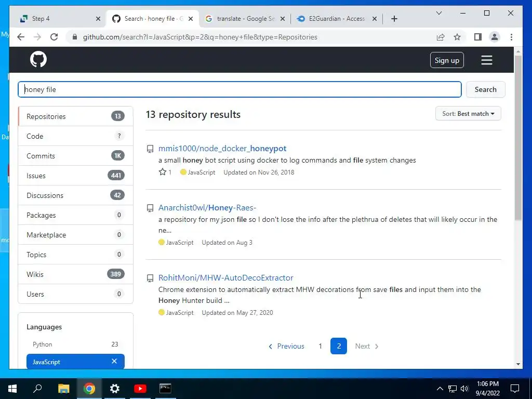Repository icon beside RohitMoni/MHW-AutoDecoExtractor

click(x=150, y=278)
